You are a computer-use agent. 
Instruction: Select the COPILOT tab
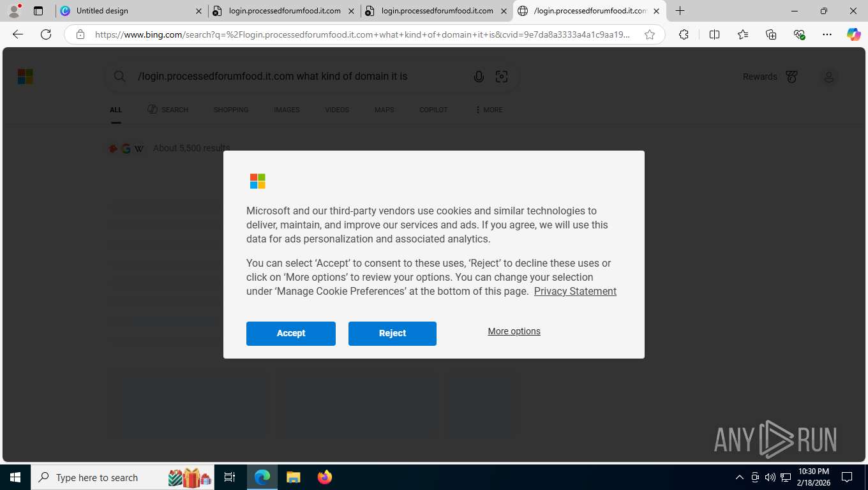[433, 110]
